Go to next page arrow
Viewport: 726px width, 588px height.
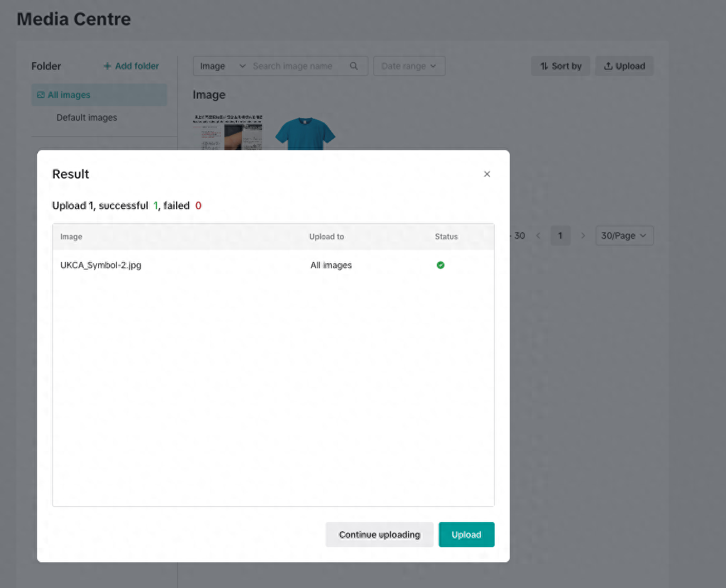pyautogui.click(x=583, y=236)
